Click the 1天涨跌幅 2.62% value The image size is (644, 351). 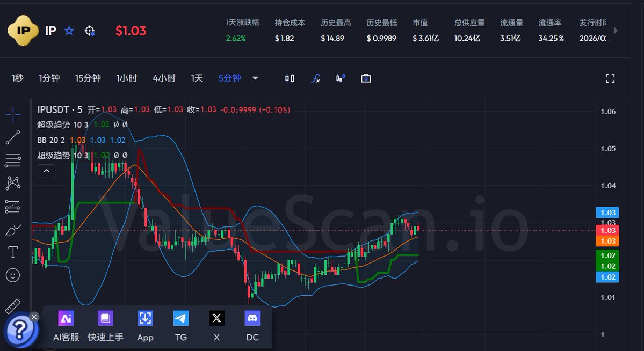coord(236,38)
